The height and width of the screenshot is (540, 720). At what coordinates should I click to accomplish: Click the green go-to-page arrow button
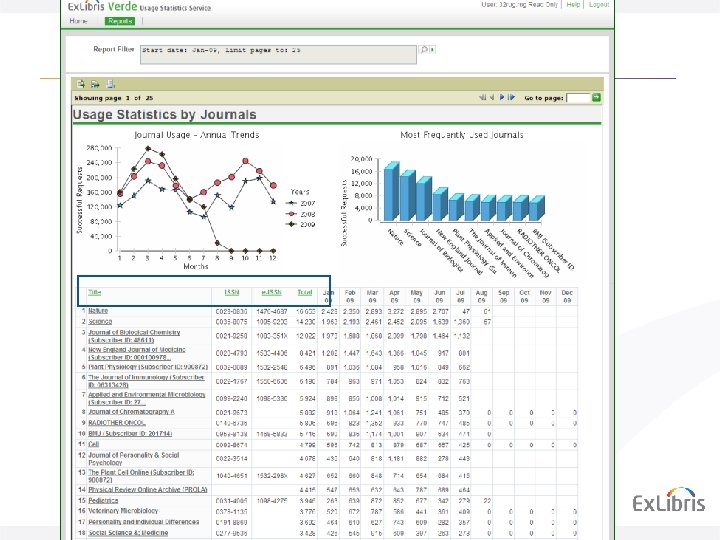[596, 97]
